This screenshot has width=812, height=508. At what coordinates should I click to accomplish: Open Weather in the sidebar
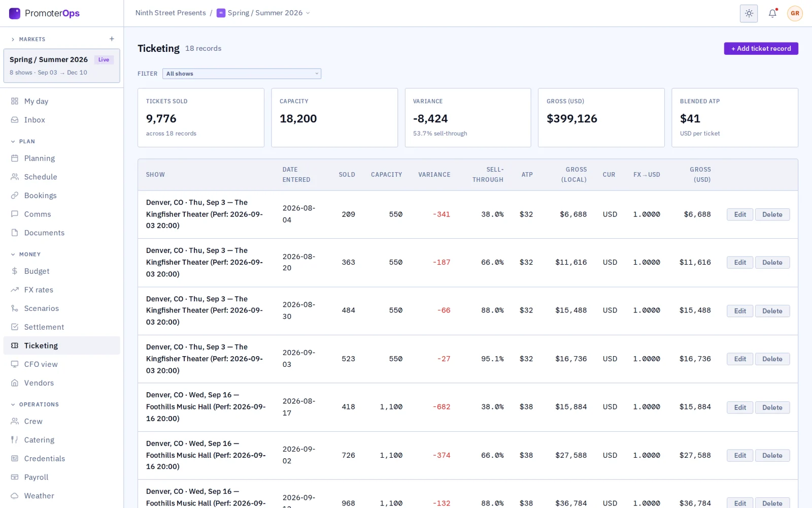(62, 496)
